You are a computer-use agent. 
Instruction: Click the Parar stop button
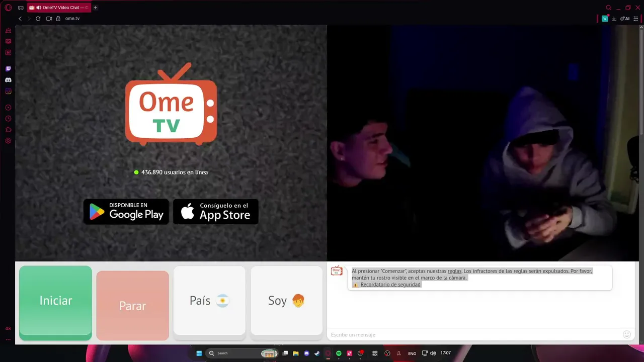(x=132, y=306)
